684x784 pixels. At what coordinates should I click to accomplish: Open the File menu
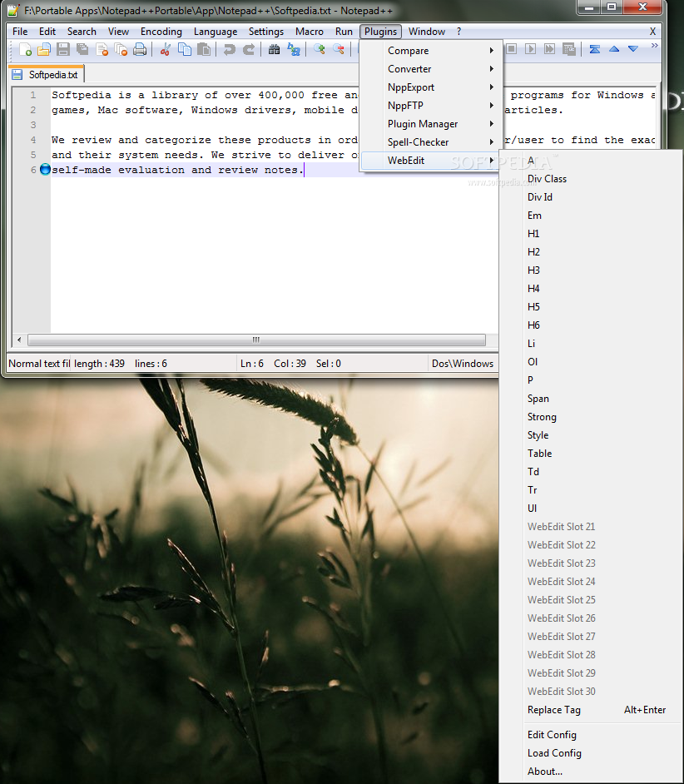tap(20, 32)
